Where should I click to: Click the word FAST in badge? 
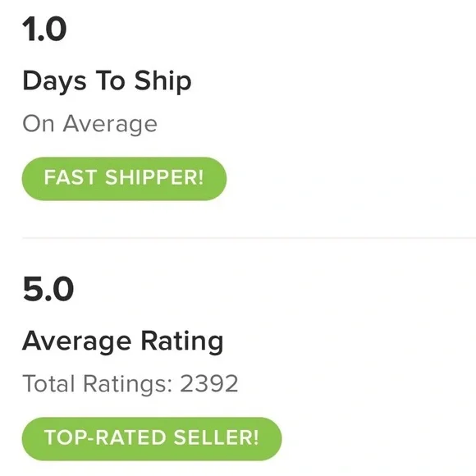pos(71,177)
